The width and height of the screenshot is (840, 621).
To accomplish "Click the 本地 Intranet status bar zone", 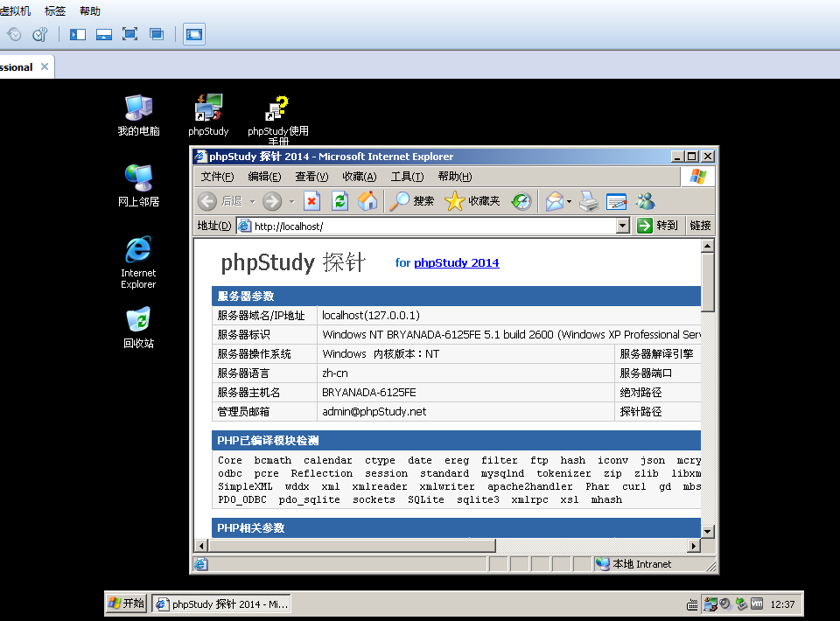I will pos(648,564).
